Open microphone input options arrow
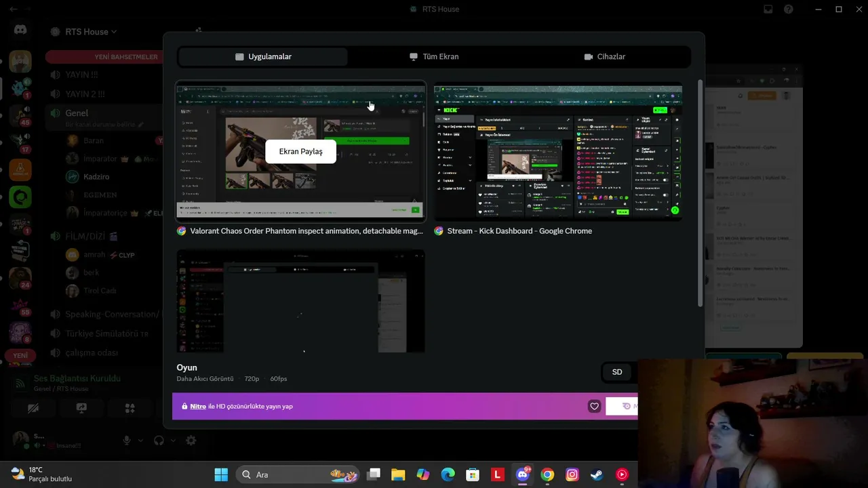The width and height of the screenshot is (868, 488). point(141,441)
